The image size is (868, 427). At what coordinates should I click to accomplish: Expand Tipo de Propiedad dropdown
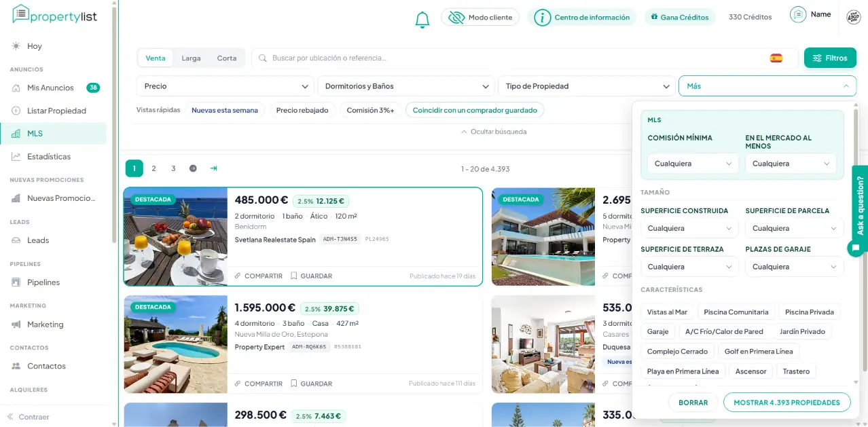pos(586,86)
